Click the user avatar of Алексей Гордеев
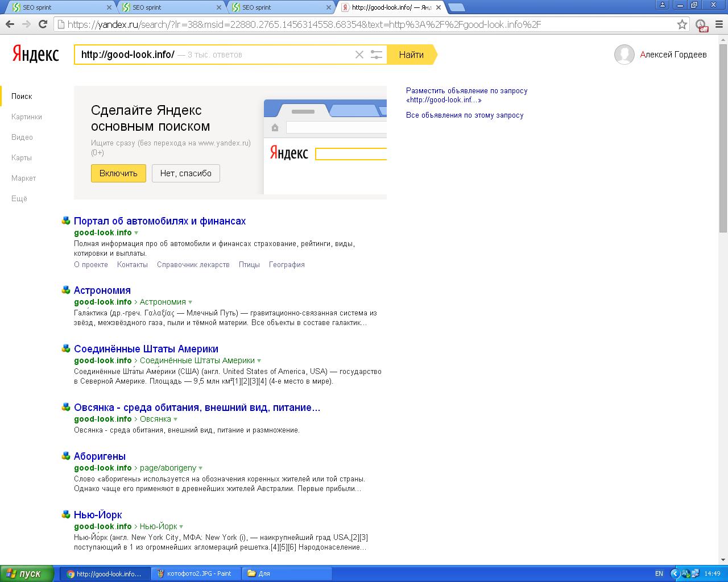Viewport: 728px width, 582px height. click(624, 55)
